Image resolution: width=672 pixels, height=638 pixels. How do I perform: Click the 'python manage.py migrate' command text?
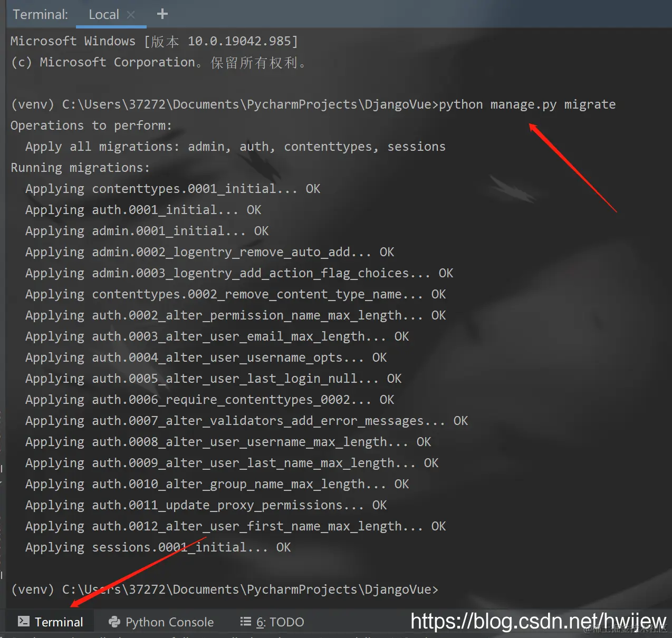point(527,104)
